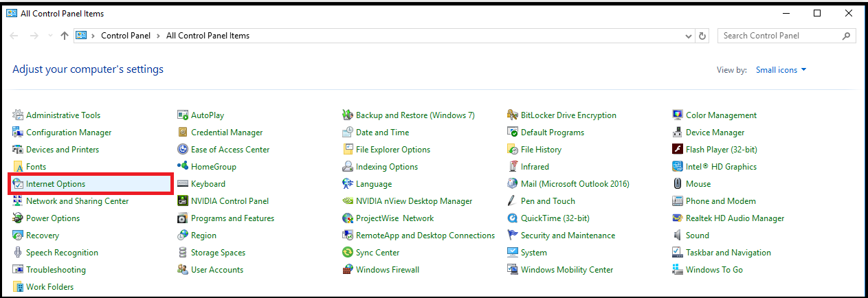Screen dimensions: 868x298
Task: Open Windows Mobility Center link
Action: [x=567, y=270]
